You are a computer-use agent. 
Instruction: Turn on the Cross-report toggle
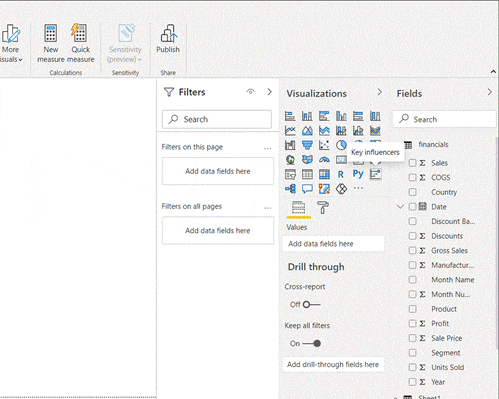(311, 304)
